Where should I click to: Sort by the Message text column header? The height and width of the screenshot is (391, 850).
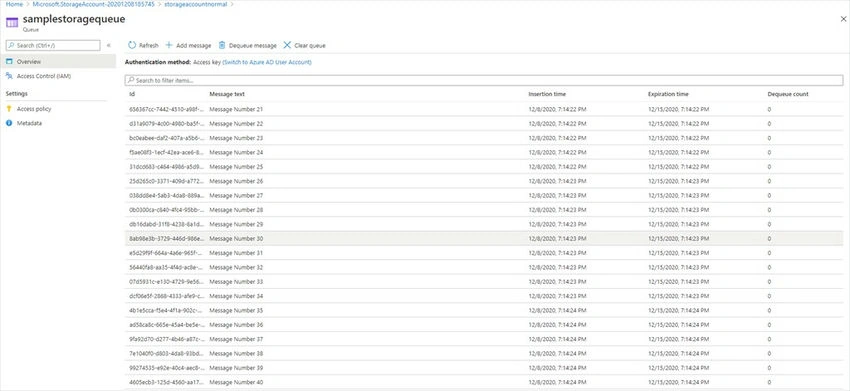(227, 94)
